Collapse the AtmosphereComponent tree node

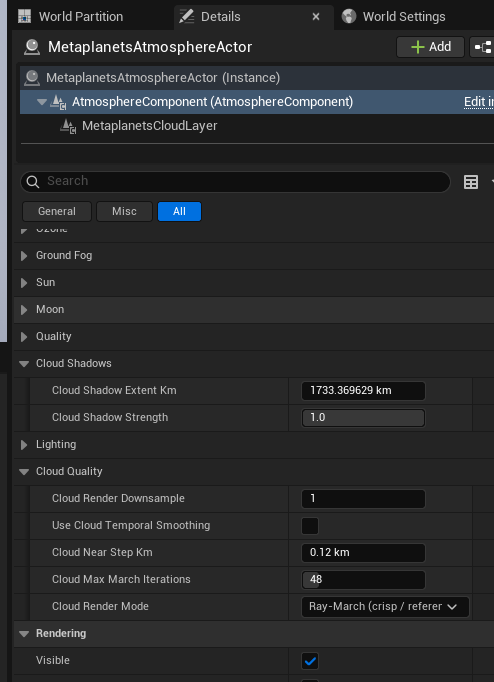[42, 102]
